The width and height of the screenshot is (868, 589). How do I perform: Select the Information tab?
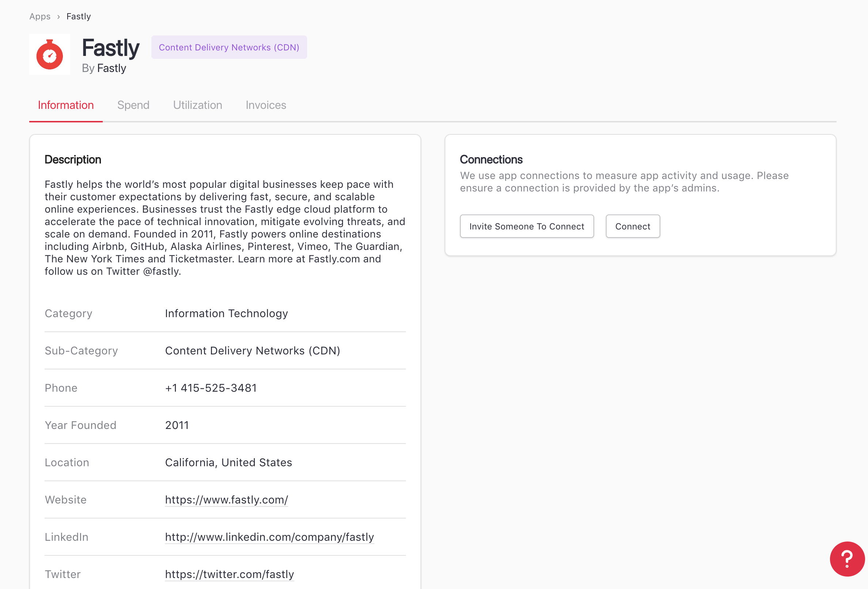pyautogui.click(x=66, y=105)
